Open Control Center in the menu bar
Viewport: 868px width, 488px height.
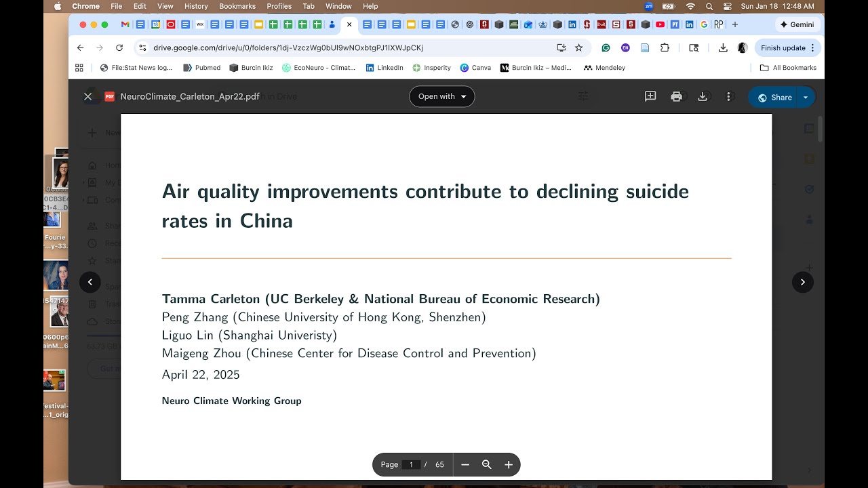coord(728,6)
